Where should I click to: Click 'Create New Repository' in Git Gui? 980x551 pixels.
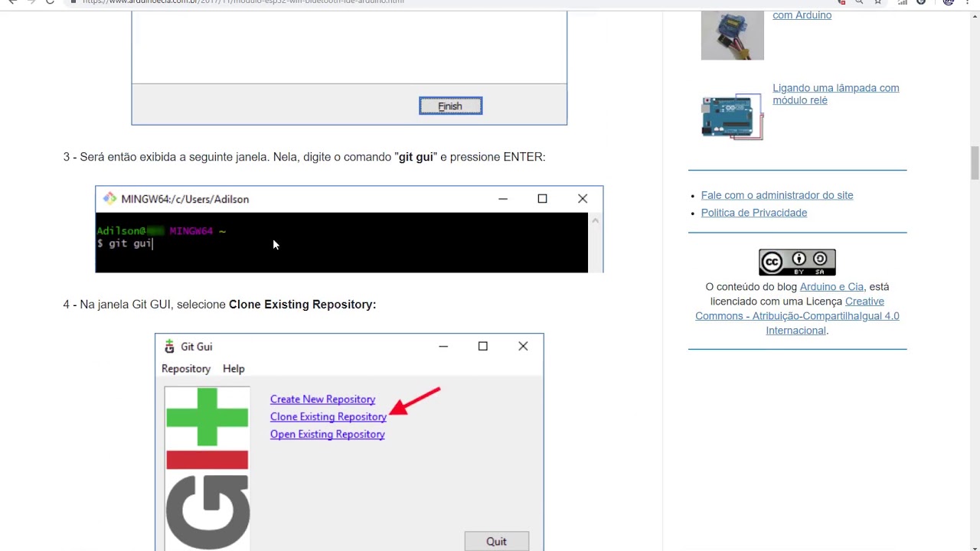(x=322, y=399)
